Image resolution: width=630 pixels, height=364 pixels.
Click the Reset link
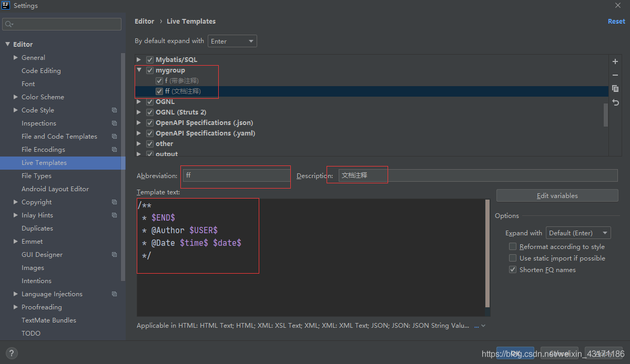(x=616, y=21)
